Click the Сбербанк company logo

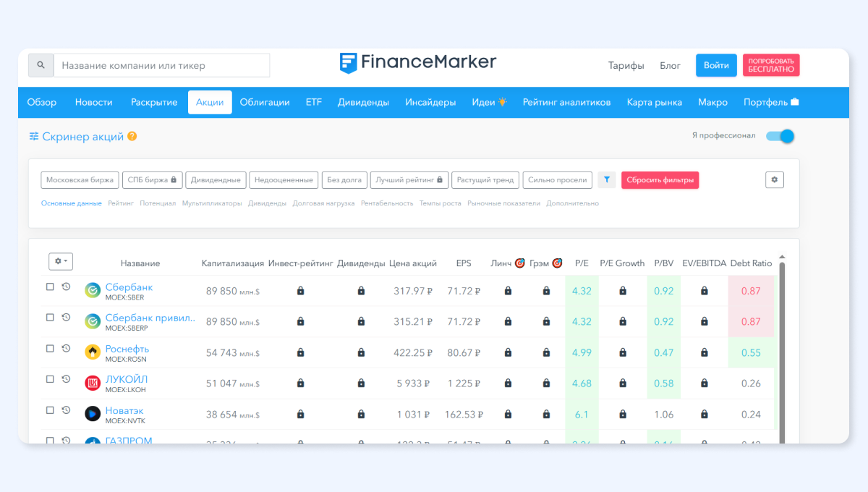coord(93,291)
